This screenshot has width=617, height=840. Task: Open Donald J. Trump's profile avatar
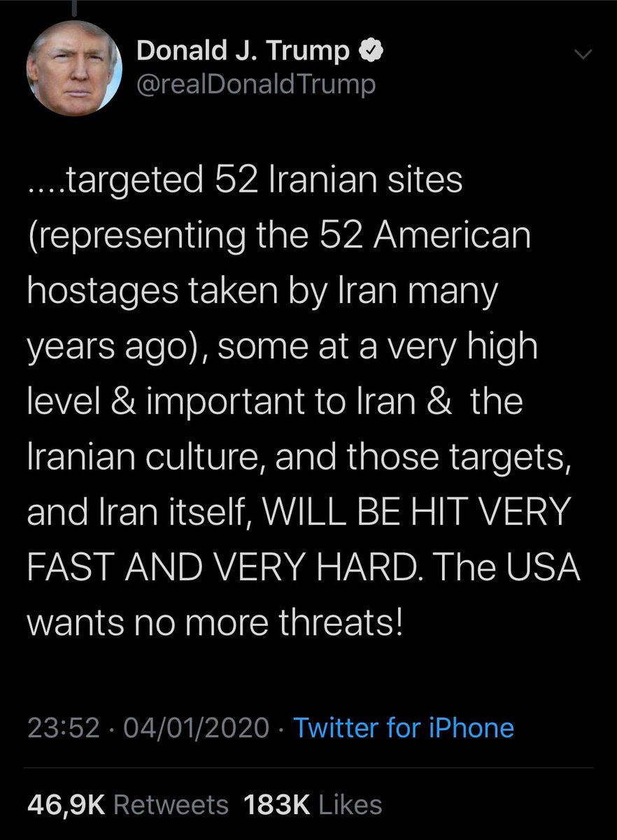[73, 69]
